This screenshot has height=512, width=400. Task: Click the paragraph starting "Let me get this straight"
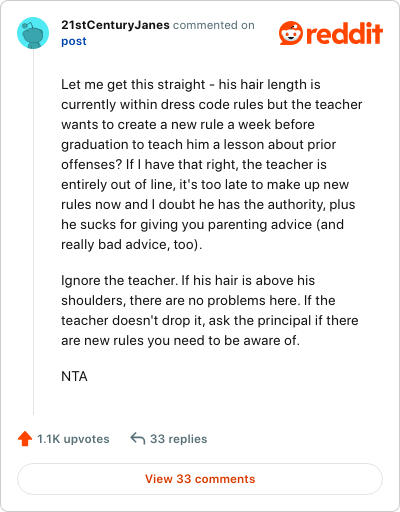[212, 164]
